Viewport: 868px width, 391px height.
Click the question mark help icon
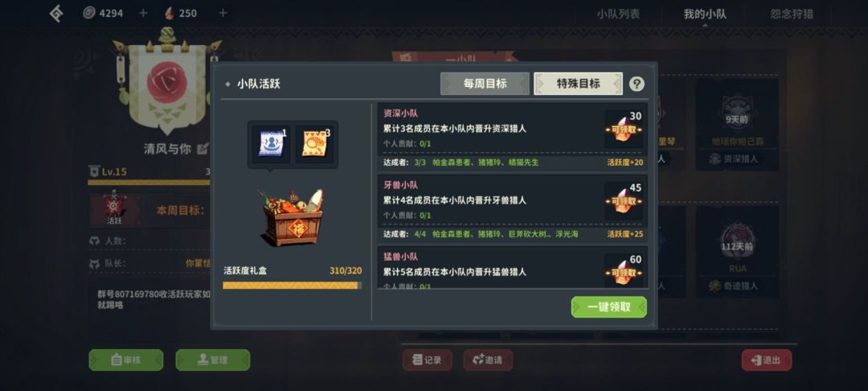(637, 84)
